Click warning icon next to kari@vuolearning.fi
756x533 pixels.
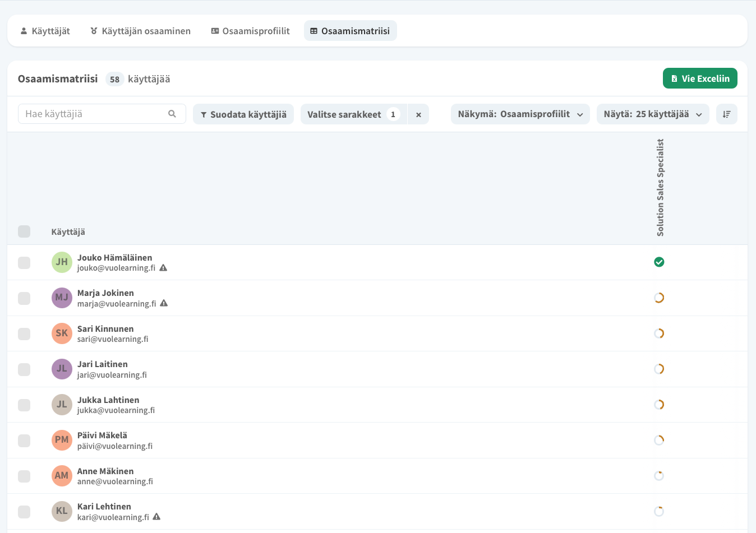point(156,517)
